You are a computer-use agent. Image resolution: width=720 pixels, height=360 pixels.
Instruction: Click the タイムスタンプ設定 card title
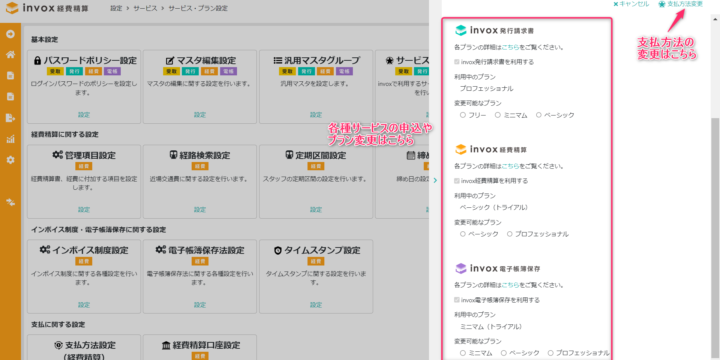click(322, 250)
